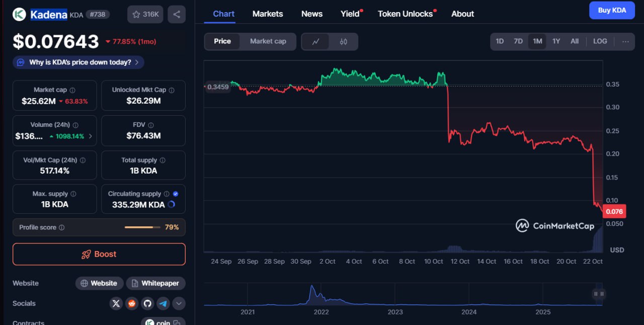
Task: Open the X (Twitter) social link
Action: coord(116,303)
